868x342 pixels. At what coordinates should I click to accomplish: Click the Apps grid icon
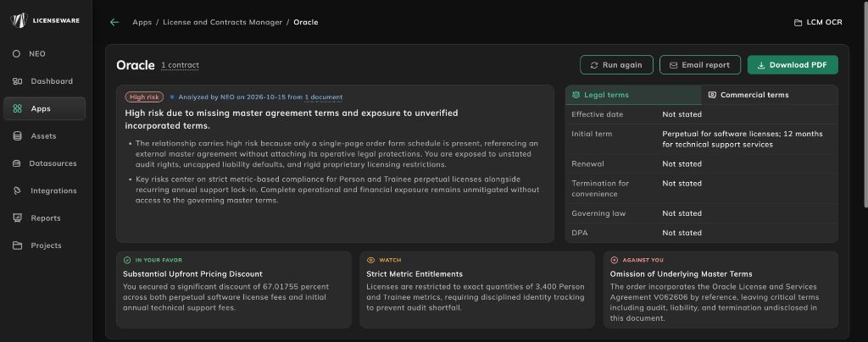point(17,109)
